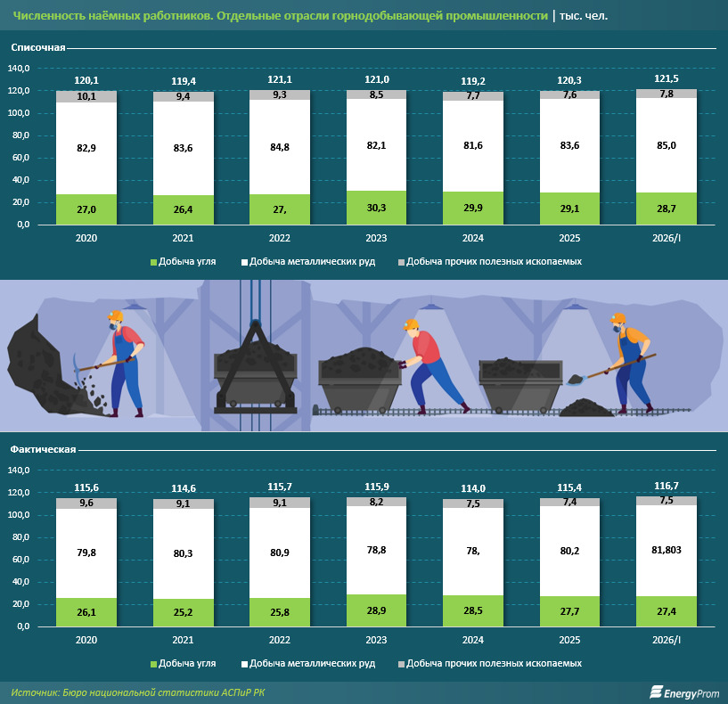The height and width of the screenshot is (704, 728).
Task: Click the 'Фактическая' section heading
Action: [43, 449]
